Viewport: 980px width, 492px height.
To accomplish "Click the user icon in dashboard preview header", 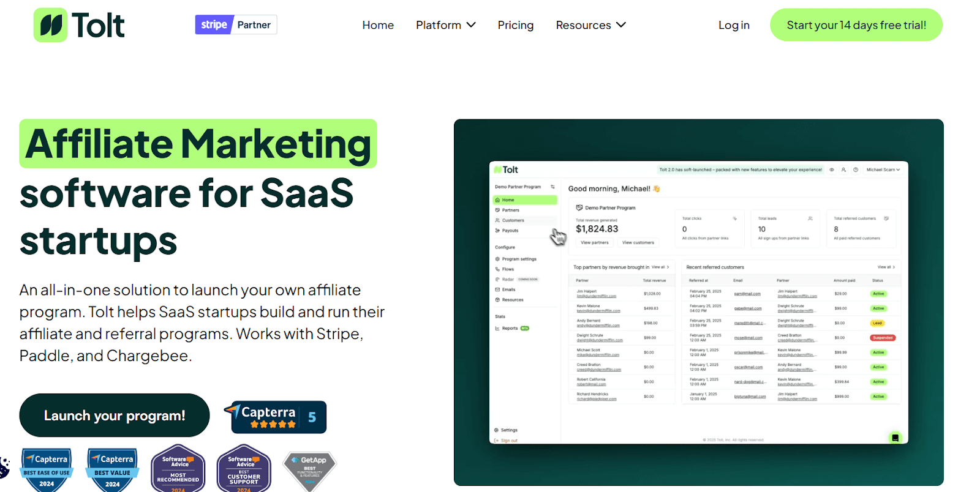I will (x=843, y=170).
